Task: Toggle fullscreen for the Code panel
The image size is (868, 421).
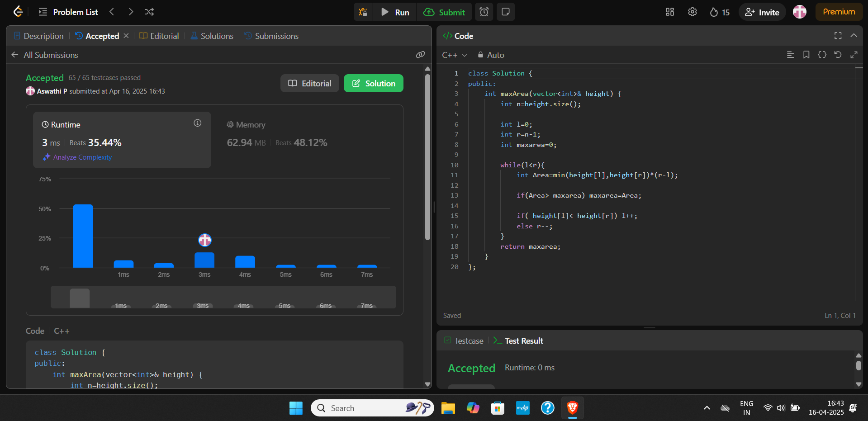Action: [x=838, y=36]
